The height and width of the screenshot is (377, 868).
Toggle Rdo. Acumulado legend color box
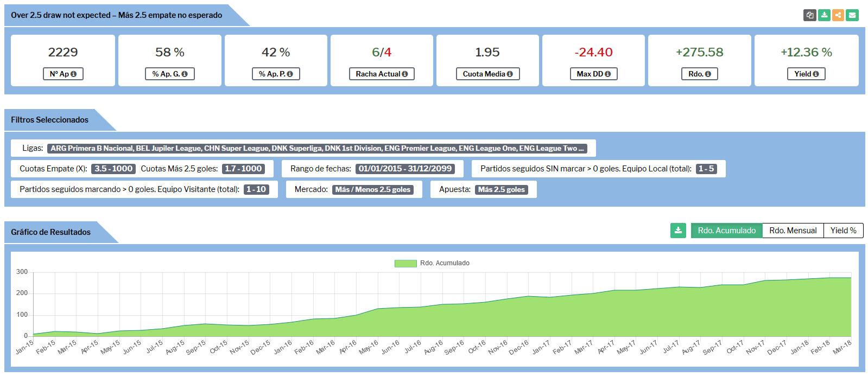(405, 263)
